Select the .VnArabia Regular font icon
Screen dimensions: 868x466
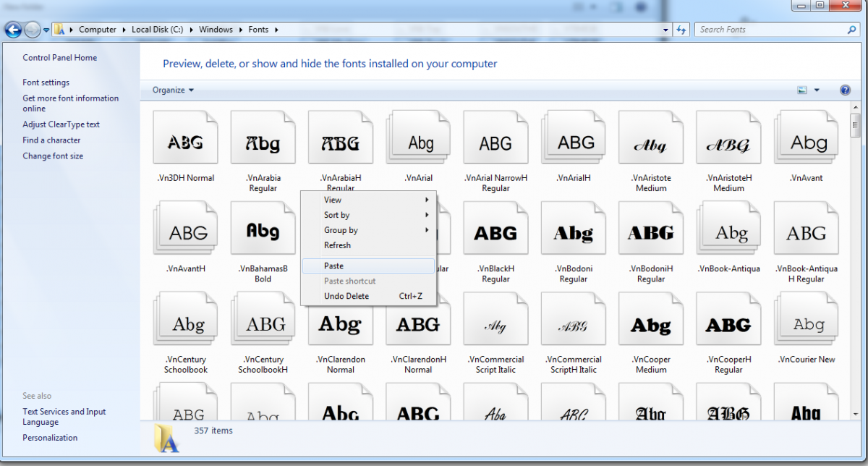(x=263, y=140)
